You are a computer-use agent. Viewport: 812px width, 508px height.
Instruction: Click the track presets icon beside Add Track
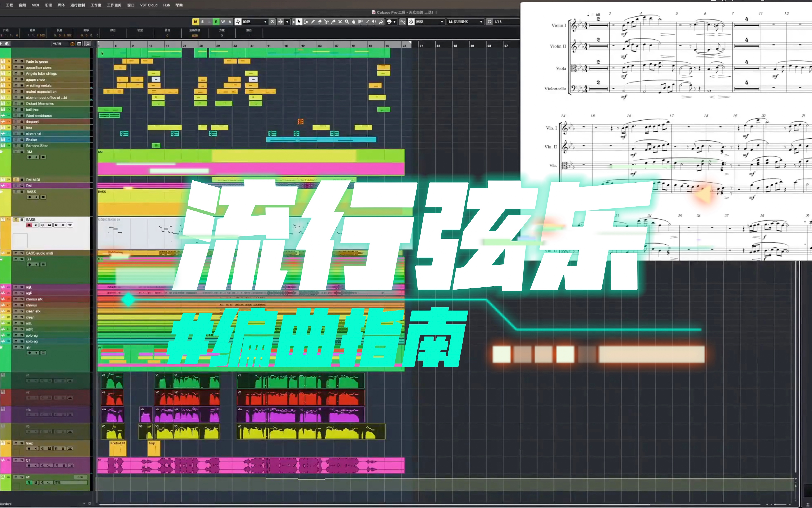click(x=7, y=44)
